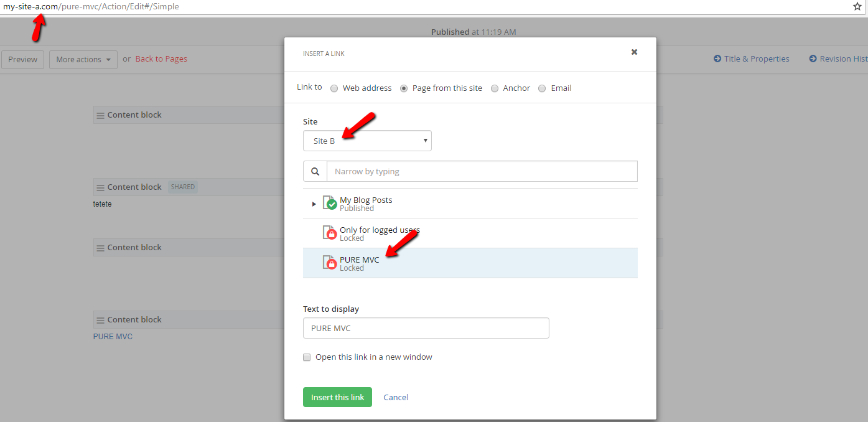Click the locked page icon next to PURE MVC row
This screenshot has height=422, width=868.
(x=330, y=263)
